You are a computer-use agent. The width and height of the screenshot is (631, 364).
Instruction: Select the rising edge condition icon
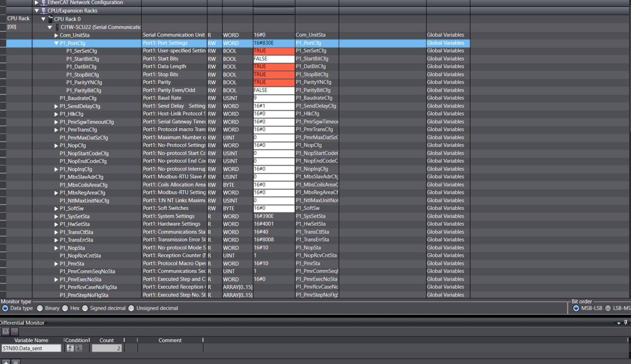pos(70,348)
